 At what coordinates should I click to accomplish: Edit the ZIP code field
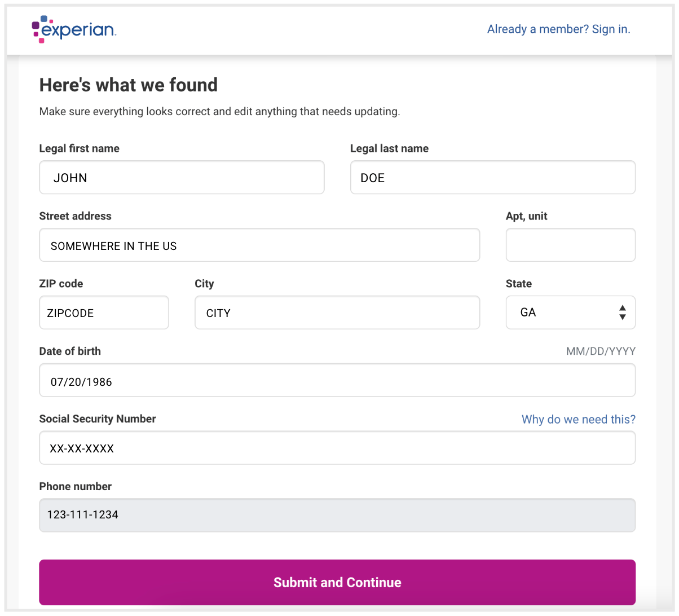pos(104,313)
